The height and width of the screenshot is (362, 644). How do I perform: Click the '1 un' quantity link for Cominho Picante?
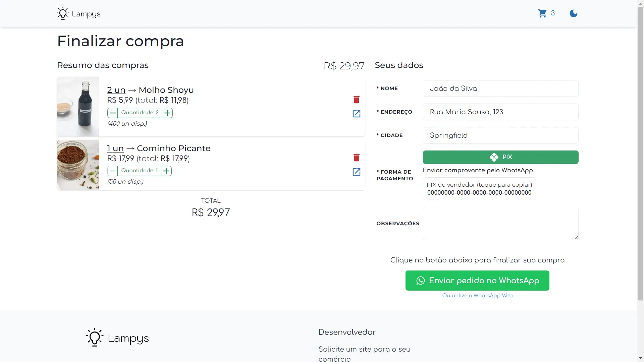(115, 148)
